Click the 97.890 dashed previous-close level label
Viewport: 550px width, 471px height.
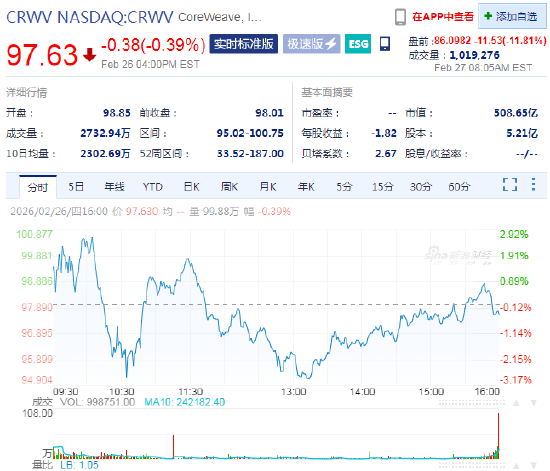click(37, 307)
